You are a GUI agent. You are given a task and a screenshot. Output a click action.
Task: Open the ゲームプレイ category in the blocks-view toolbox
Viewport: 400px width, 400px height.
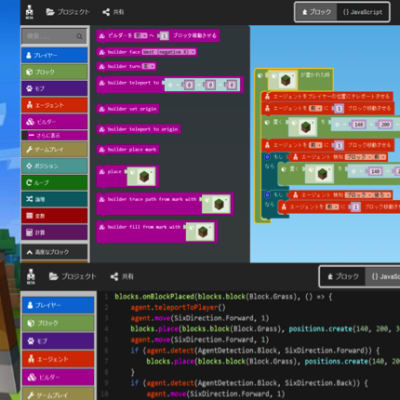tap(54, 149)
